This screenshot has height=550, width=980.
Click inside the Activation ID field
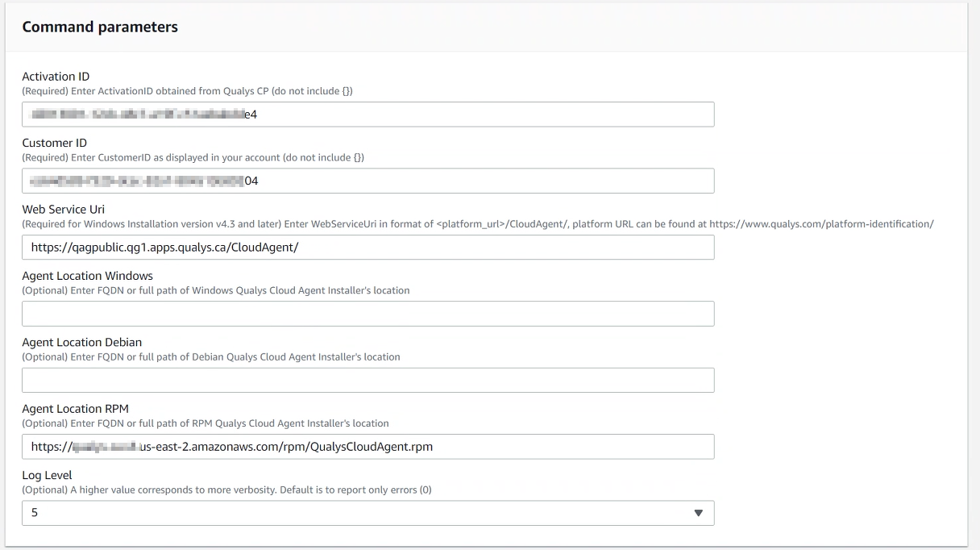coord(367,114)
